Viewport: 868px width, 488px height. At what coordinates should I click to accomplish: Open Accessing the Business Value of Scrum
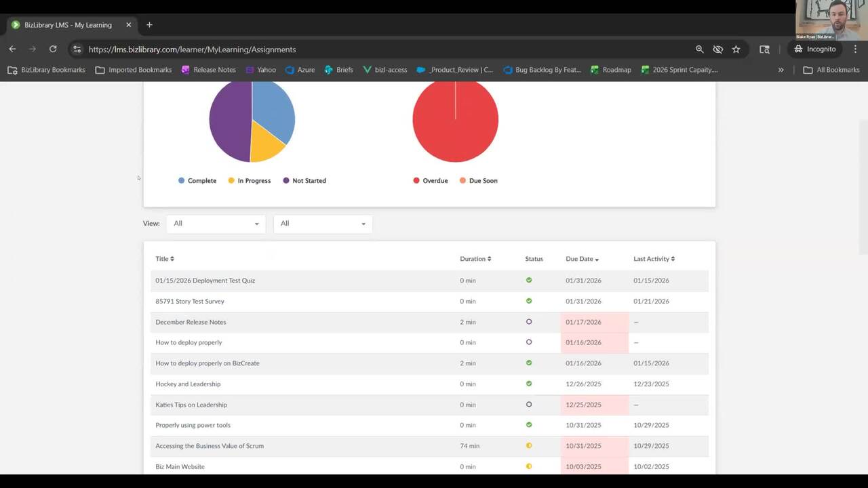coord(210,446)
